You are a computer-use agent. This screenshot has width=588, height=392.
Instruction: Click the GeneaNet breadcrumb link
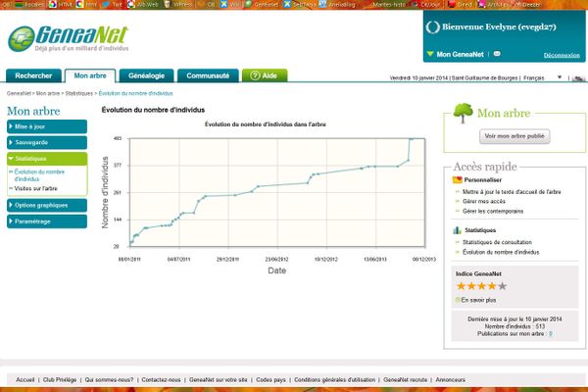click(x=19, y=93)
